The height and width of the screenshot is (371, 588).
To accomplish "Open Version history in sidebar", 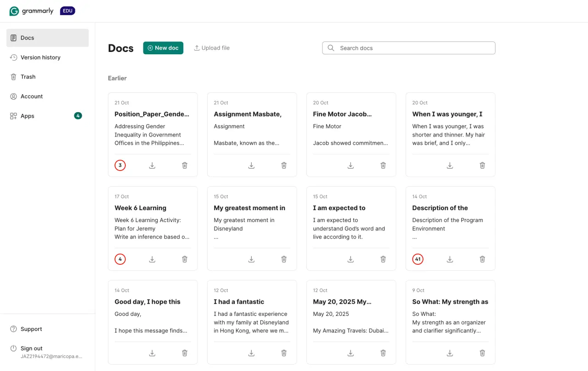I will click(47, 57).
